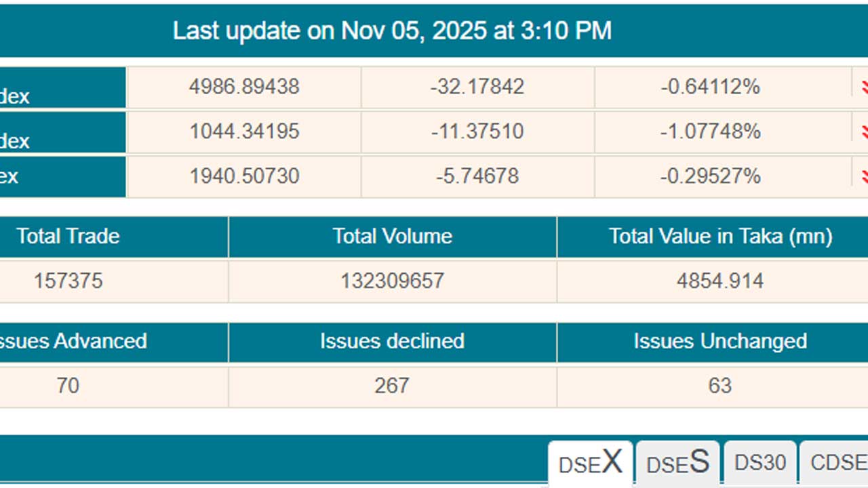Click the Total Volume column header

tap(392, 237)
